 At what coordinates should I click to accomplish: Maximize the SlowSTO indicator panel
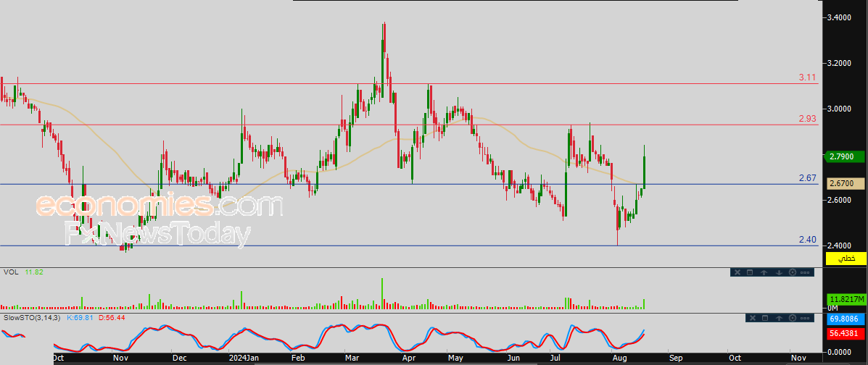coord(766,318)
